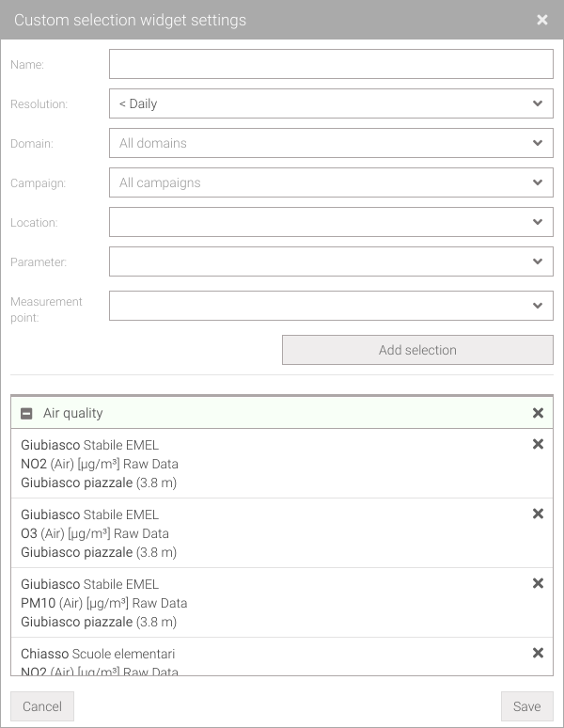Select NO2 (Air) Raw Data text under Giubiasco
Viewport: 564px width, 728px height.
(100, 464)
